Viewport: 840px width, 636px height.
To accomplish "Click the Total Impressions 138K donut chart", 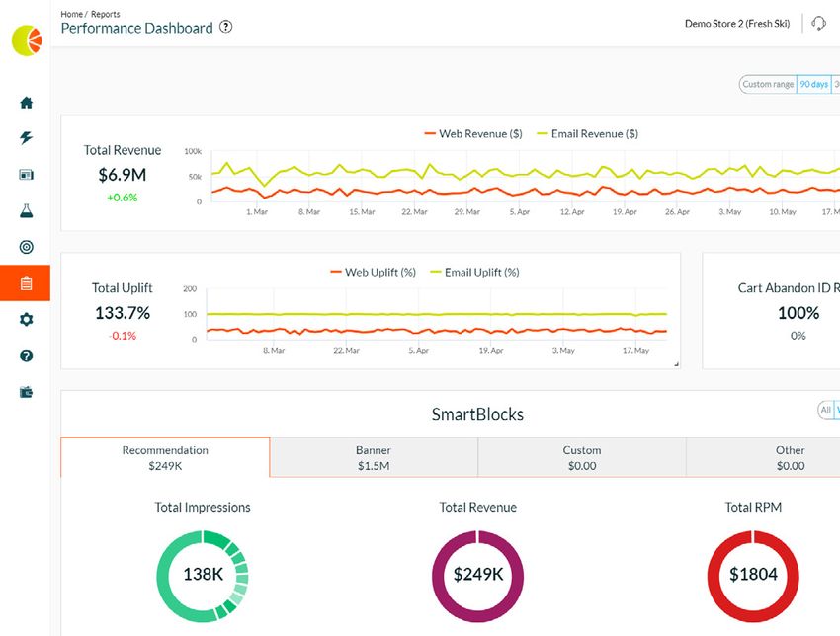I will pos(203,576).
